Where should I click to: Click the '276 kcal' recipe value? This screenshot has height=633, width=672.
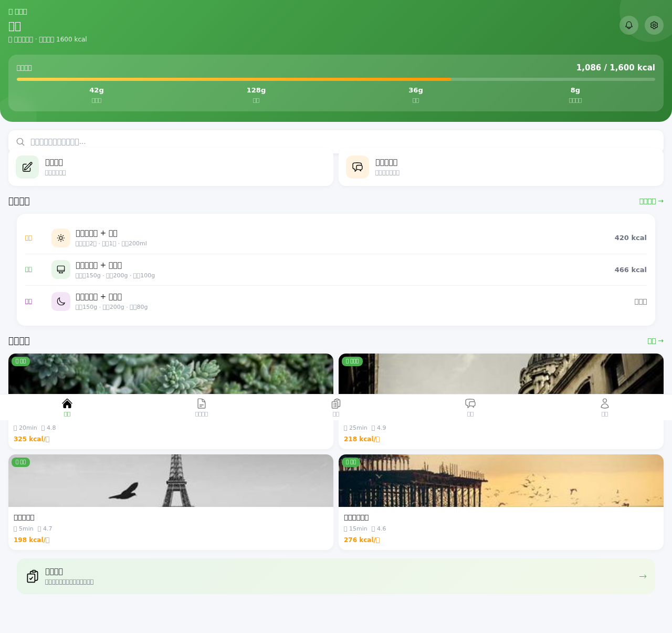tap(362, 540)
